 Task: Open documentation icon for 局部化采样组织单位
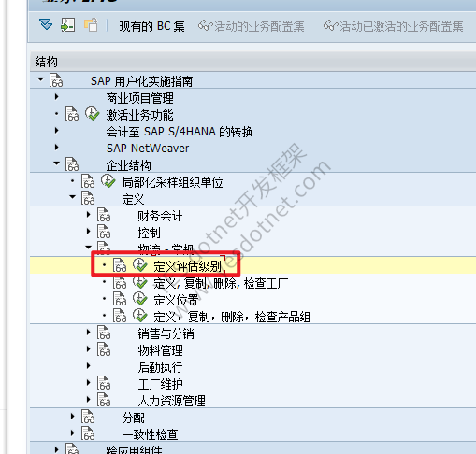(x=88, y=181)
